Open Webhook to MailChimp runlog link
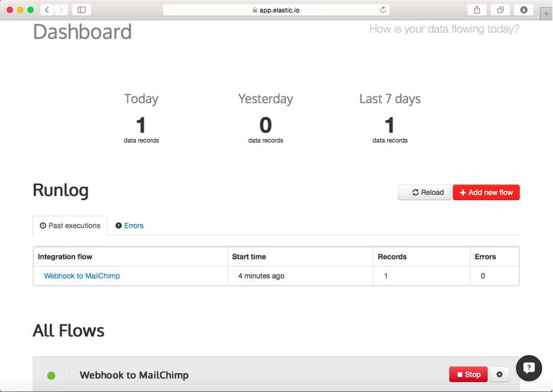The width and height of the screenshot is (553, 392). tap(82, 276)
